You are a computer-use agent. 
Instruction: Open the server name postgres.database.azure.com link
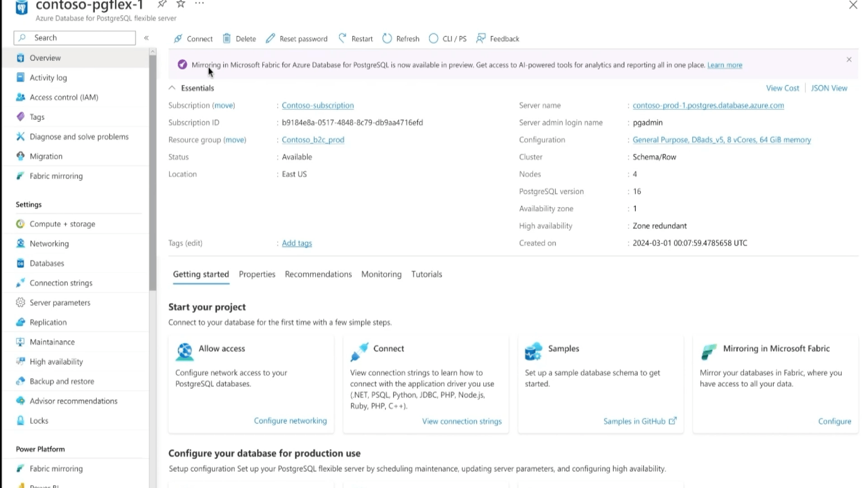708,105
